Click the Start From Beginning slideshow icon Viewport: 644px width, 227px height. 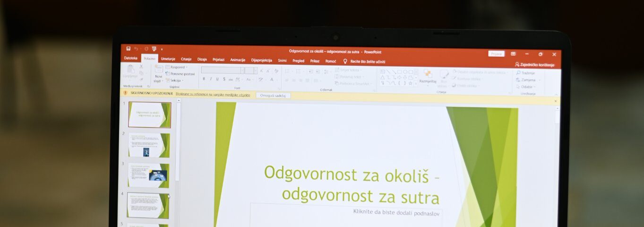tap(154, 49)
